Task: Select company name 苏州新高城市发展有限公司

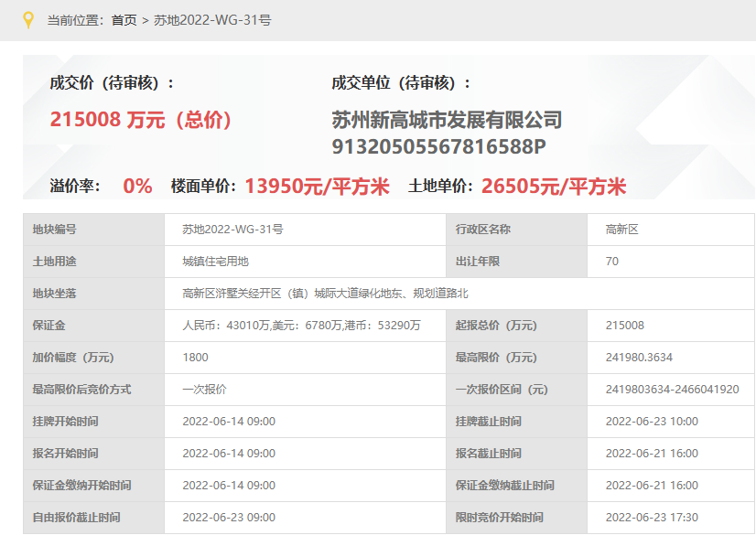Action: point(447,120)
